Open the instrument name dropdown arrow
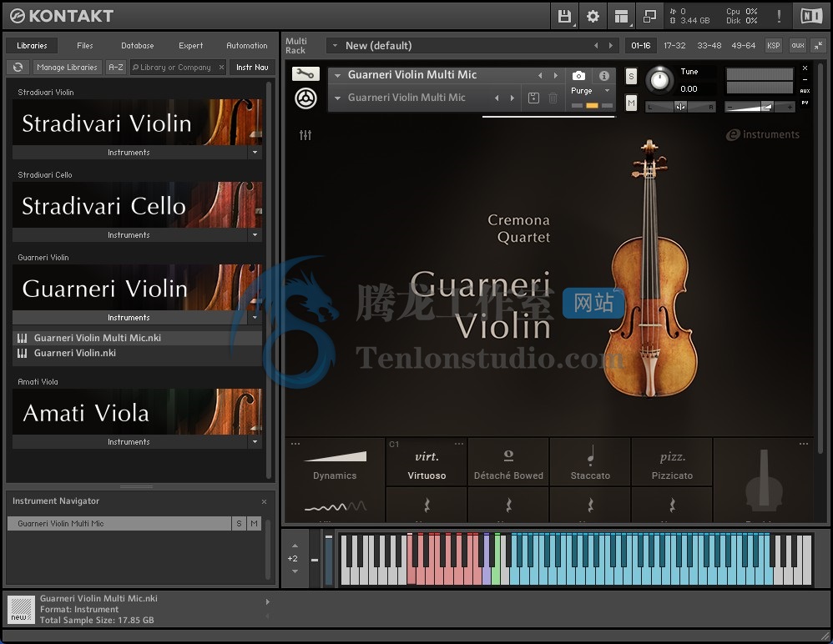Screen dimensions: 833x644 tap(337, 75)
